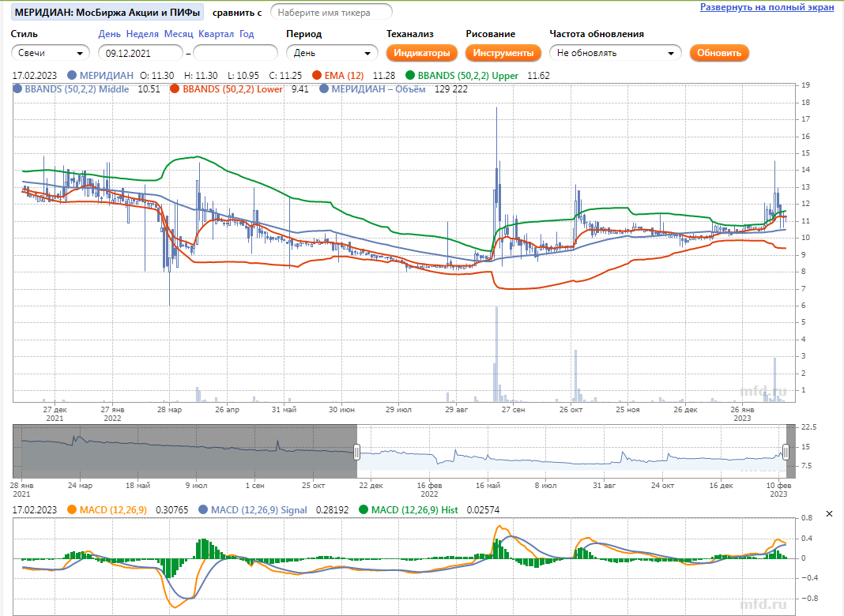
Task: Select the Неделя date range
Action: click(x=142, y=34)
